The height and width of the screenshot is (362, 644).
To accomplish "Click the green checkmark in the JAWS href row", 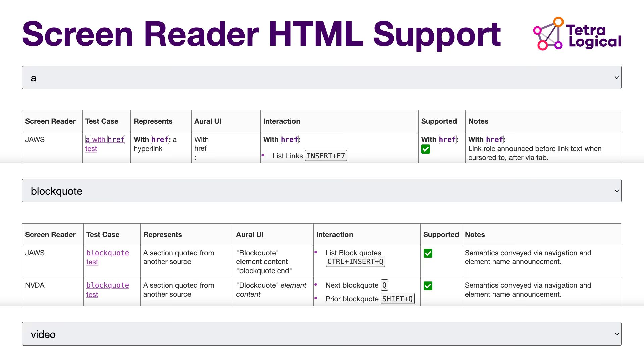I will [426, 149].
